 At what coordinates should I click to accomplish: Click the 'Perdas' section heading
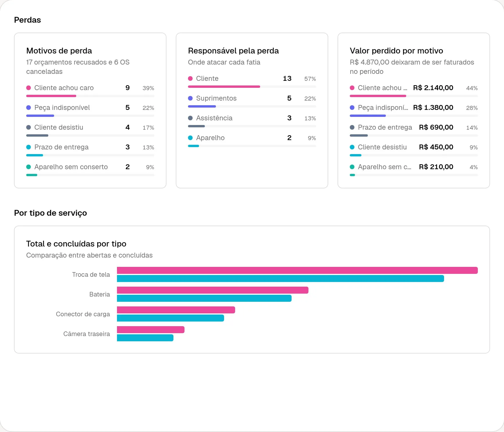pos(27,20)
